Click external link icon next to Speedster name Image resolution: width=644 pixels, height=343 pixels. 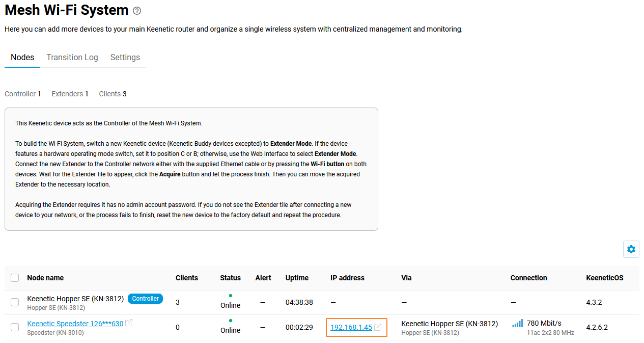(129, 323)
